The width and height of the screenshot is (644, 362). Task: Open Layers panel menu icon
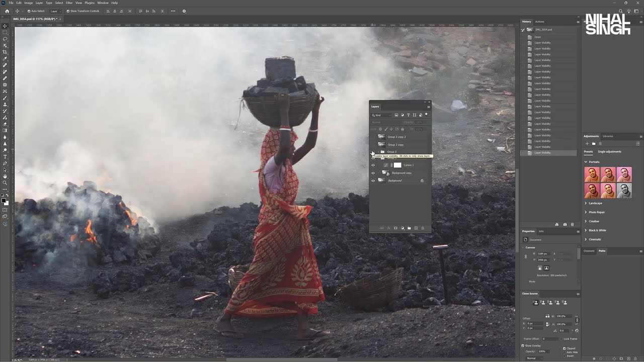click(429, 107)
